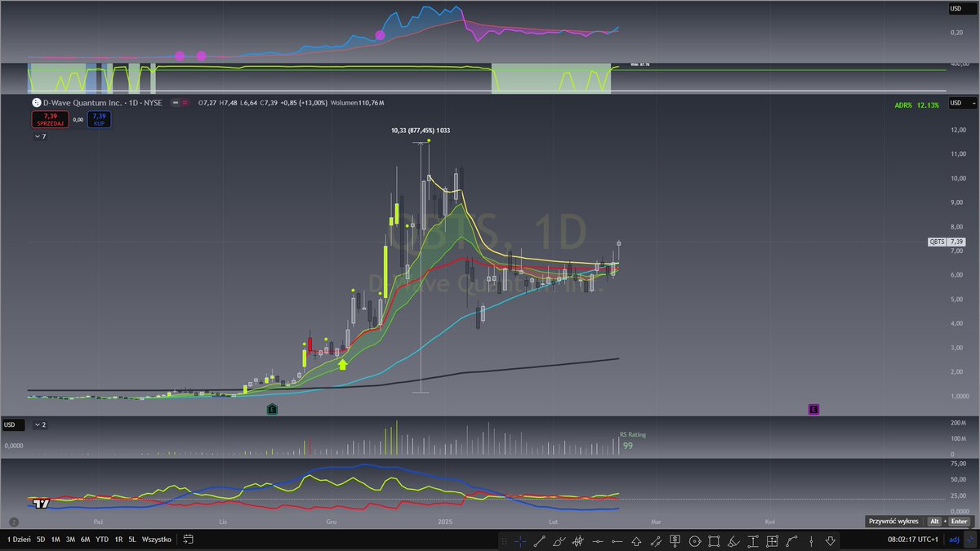Set range to 5D
This screenshot has height=551, width=980.
pyautogui.click(x=41, y=540)
